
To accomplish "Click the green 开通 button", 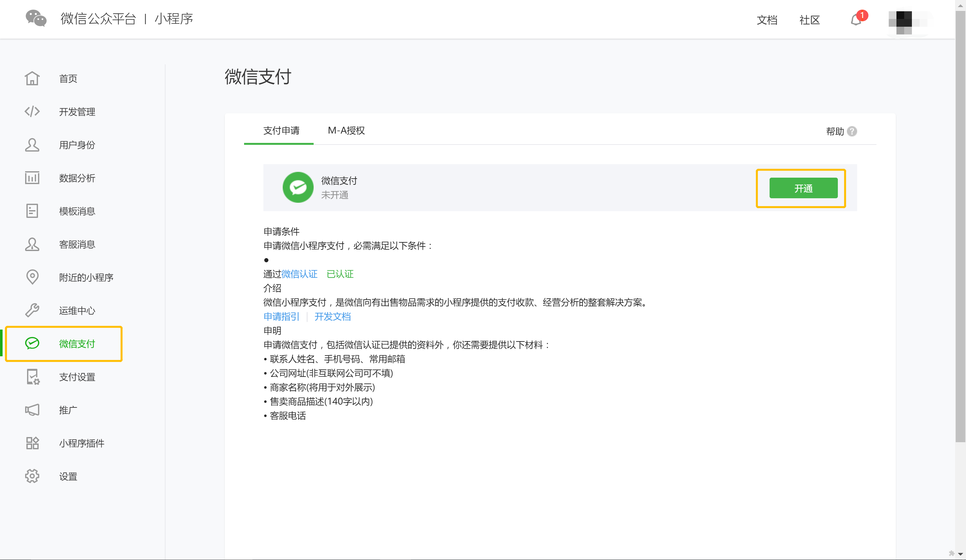I will coord(803,188).
